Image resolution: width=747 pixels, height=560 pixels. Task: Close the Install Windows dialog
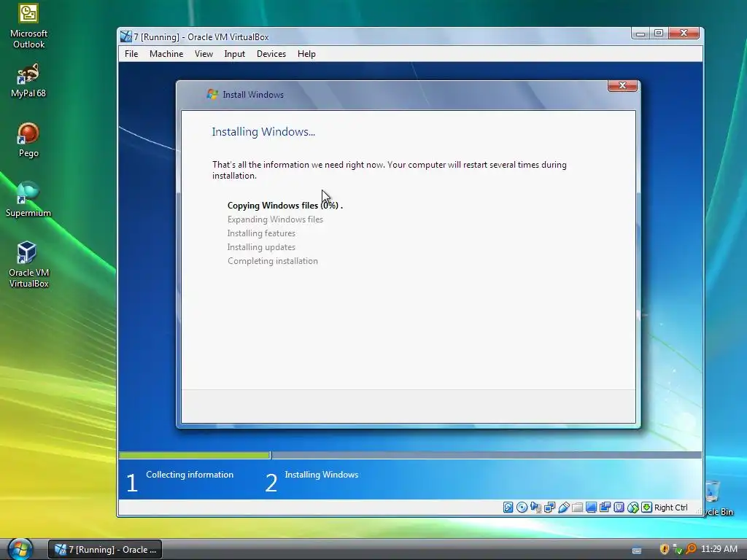(622, 86)
